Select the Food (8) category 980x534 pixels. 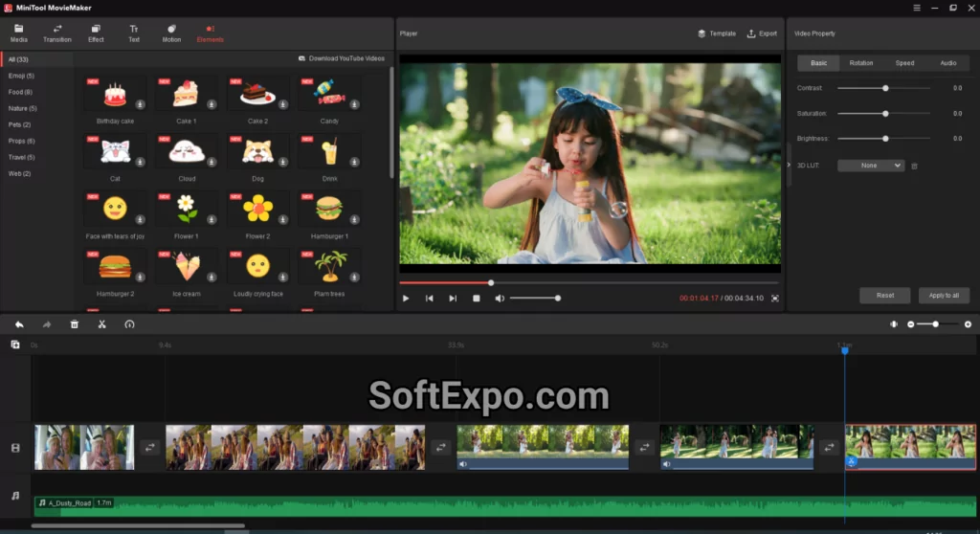[x=20, y=92]
